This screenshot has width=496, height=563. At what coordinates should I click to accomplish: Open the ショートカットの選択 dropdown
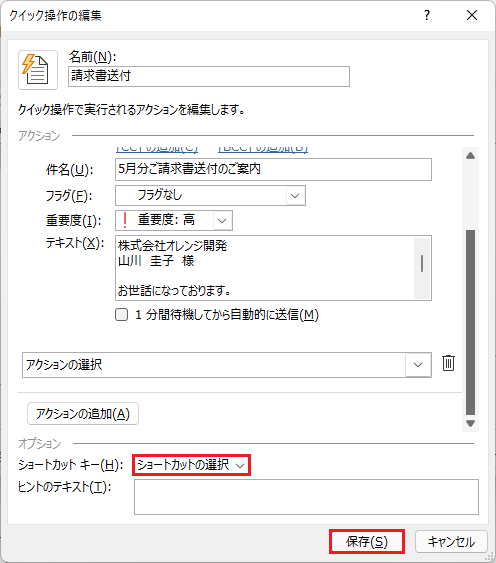point(191,465)
